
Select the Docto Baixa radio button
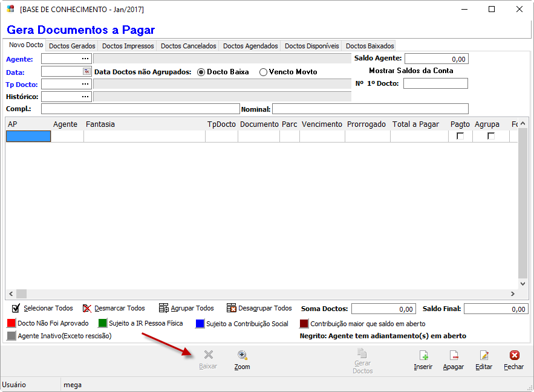tap(201, 72)
